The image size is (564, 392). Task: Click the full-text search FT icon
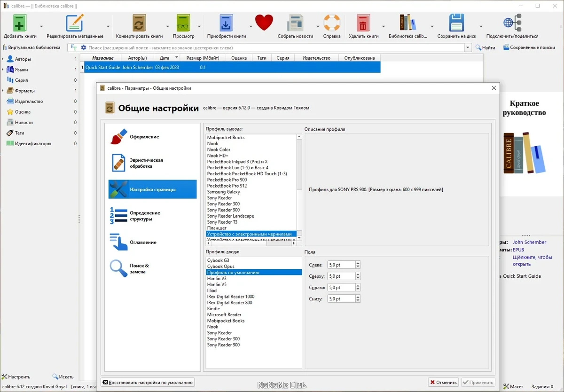tap(74, 47)
